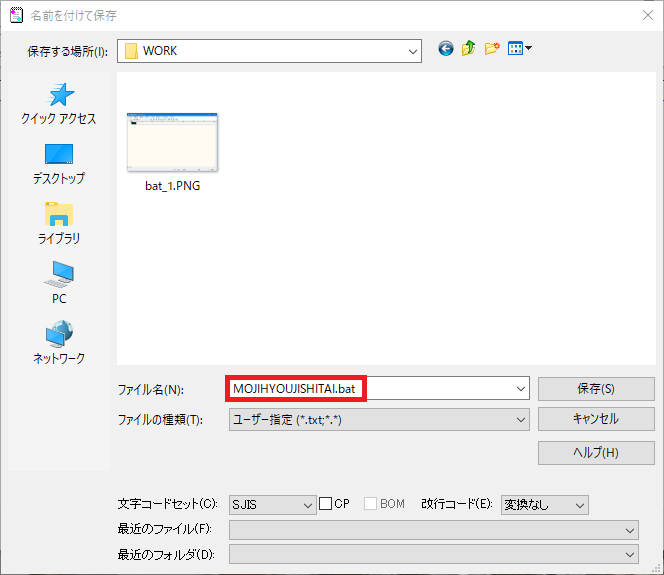Click the Help (ヘルプ) button

point(596,453)
